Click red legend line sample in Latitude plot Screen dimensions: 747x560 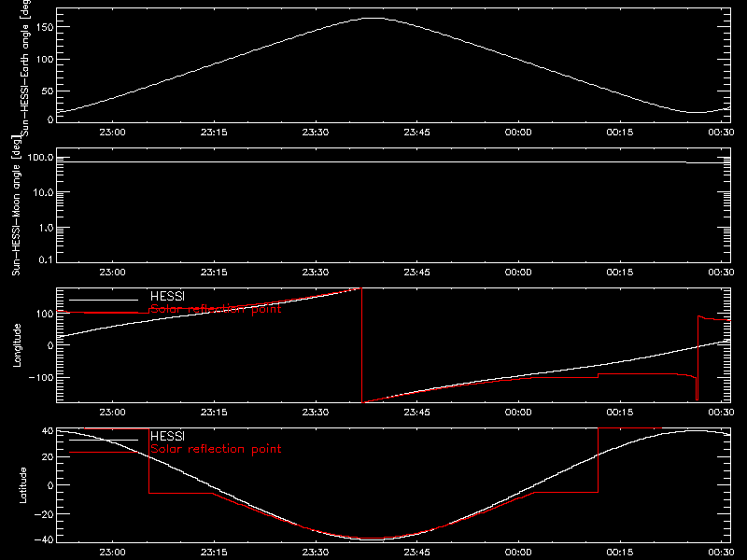click(x=104, y=453)
